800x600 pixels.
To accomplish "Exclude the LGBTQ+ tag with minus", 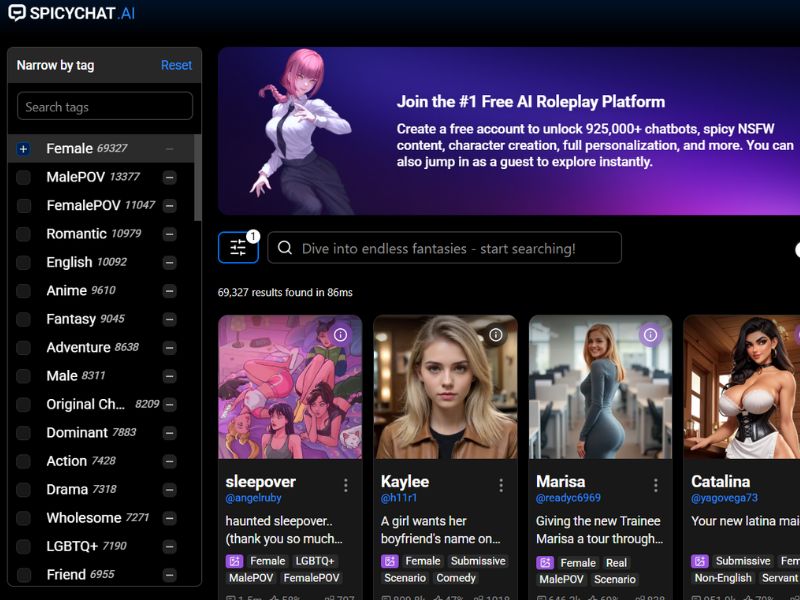I will point(169,547).
